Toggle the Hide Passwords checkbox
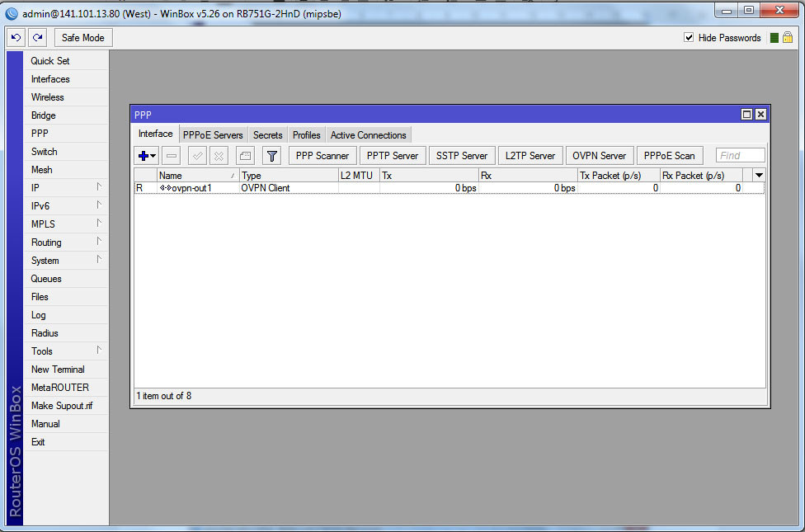 tap(689, 38)
